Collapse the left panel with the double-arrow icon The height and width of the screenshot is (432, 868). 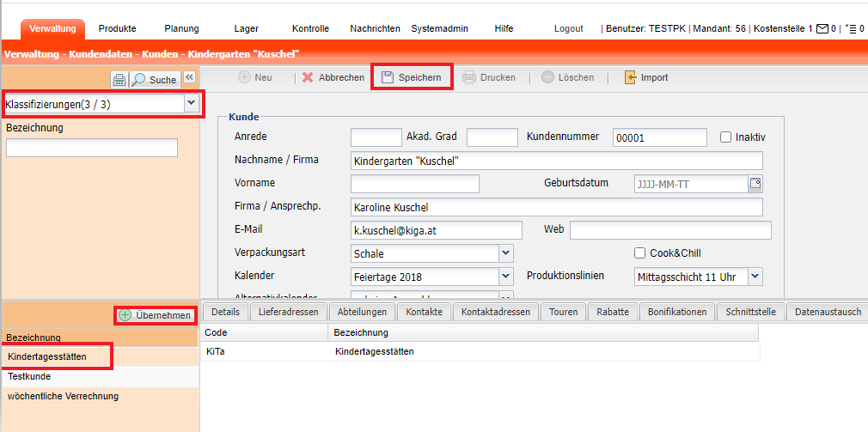click(190, 77)
